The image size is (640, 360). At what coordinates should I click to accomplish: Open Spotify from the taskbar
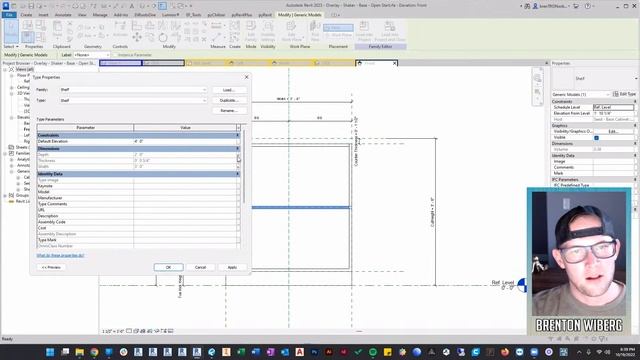373,352
